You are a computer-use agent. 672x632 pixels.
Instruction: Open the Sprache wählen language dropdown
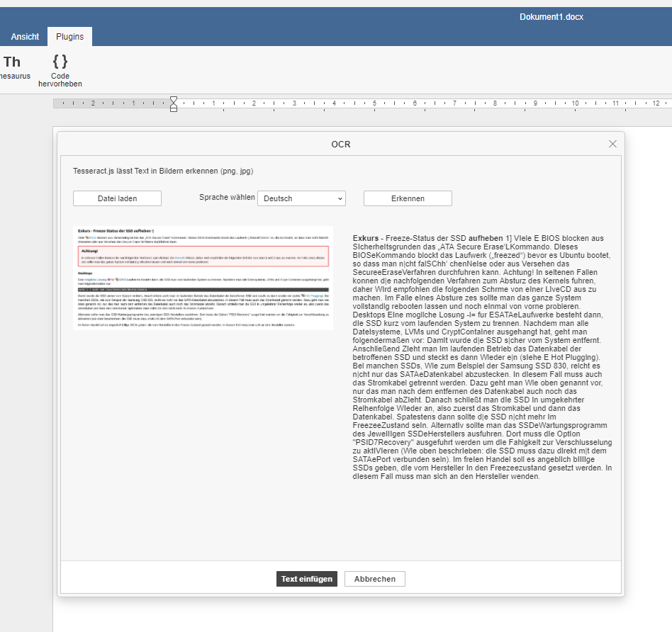point(301,198)
